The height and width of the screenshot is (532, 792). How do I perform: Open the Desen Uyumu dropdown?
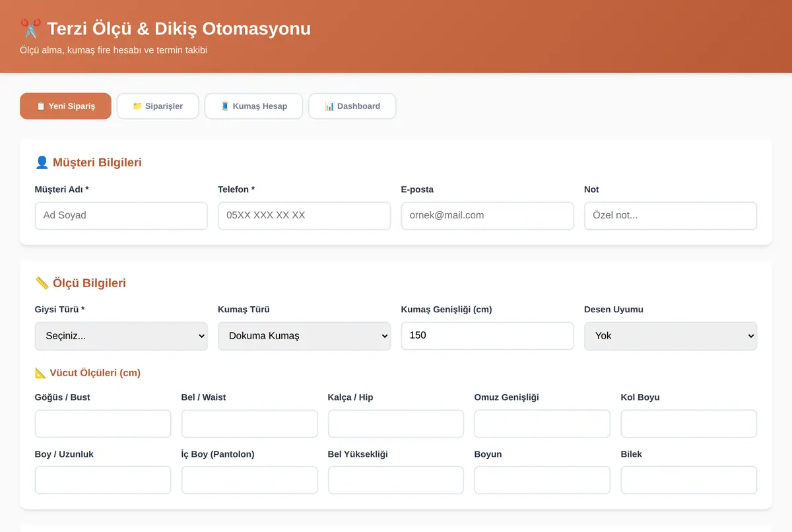click(x=671, y=336)
